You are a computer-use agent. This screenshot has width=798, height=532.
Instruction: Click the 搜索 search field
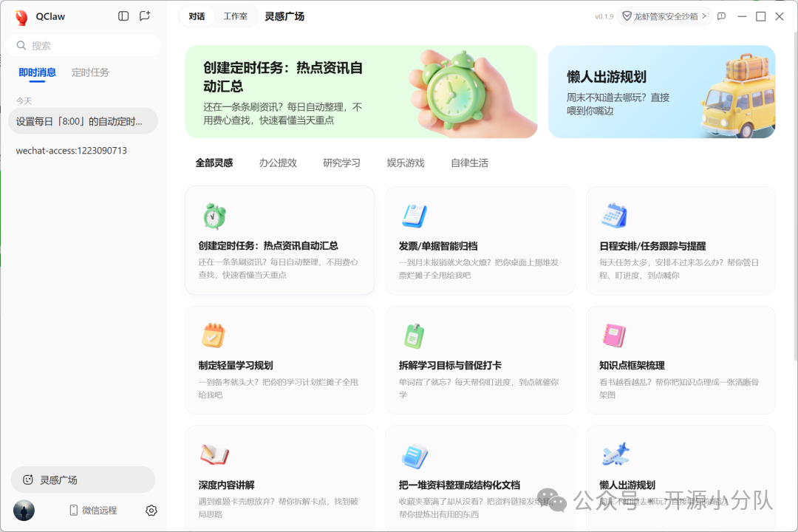point(83,45)
